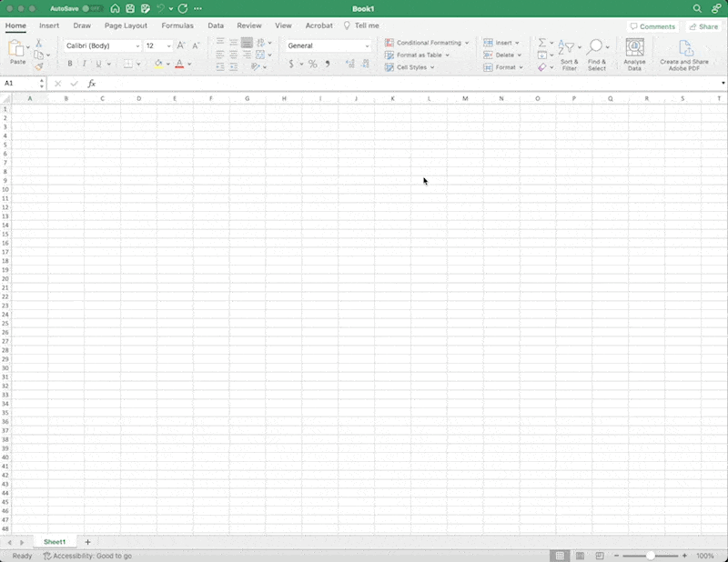Apply the Comma Style format
Screen dimensions: 728x562
click(x=328, y=64)
